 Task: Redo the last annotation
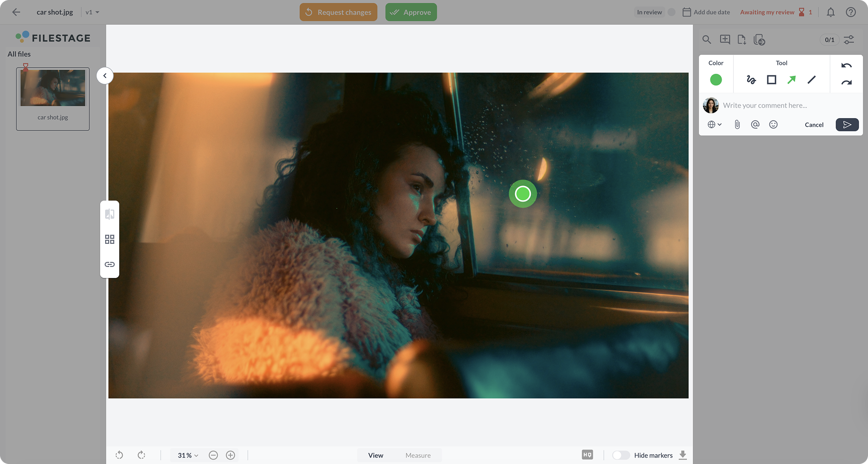847,81
